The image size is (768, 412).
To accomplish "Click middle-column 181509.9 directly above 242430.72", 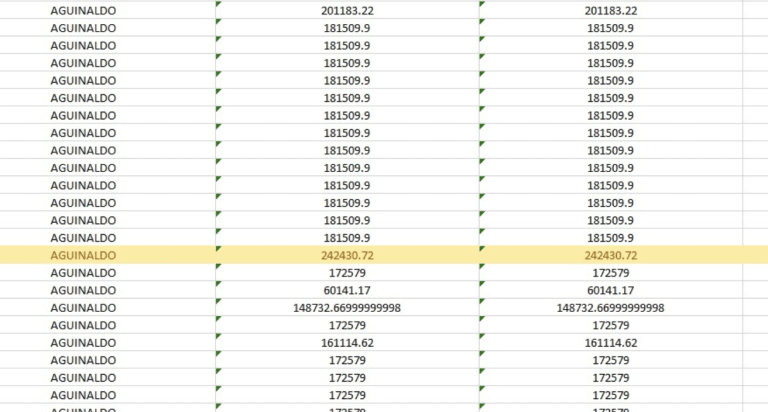I will point(347,238).
